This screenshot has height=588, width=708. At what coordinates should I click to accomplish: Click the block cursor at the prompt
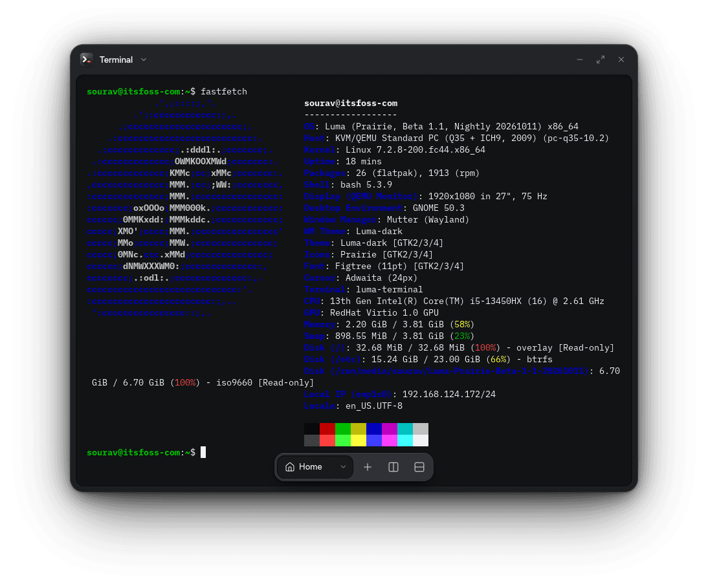(203, 452)
